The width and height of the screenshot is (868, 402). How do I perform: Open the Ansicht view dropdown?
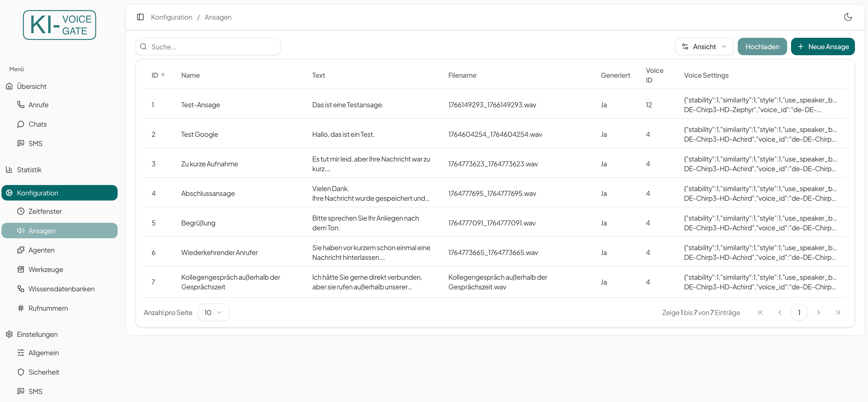[704, 46]
